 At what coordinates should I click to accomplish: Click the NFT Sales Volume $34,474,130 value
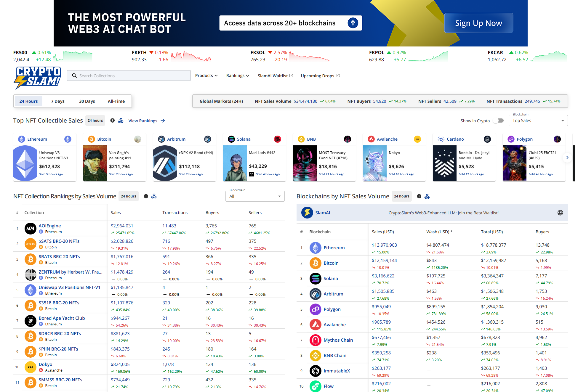click(x=305, y=101)
